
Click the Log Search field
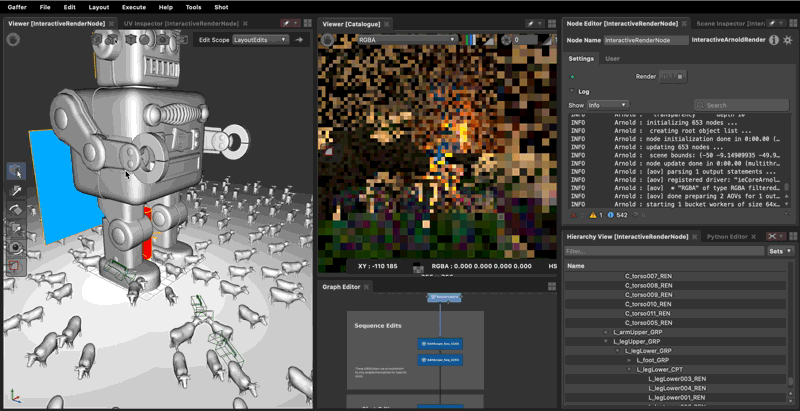pyautogui.click(x=741, y=105)
